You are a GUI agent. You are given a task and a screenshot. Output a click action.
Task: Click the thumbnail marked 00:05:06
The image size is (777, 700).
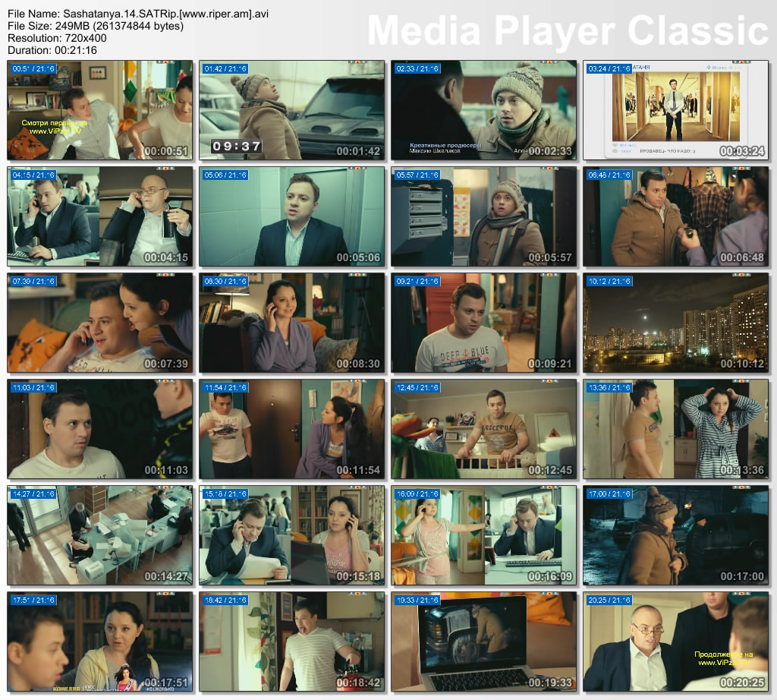point(292,216)
